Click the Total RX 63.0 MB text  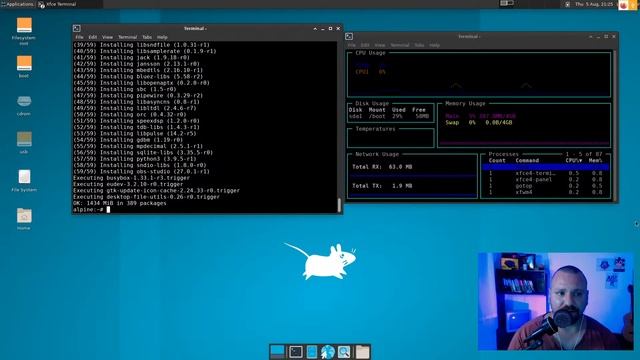(382, 167)
